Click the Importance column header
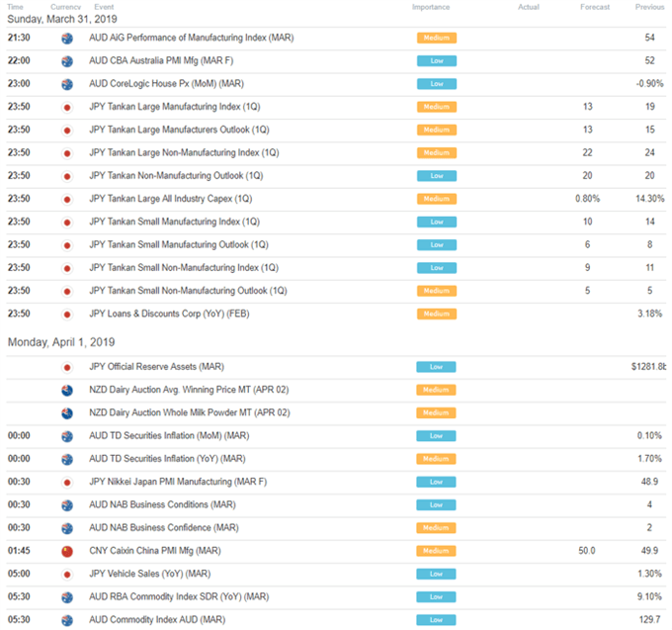 [x=431, y=7]
